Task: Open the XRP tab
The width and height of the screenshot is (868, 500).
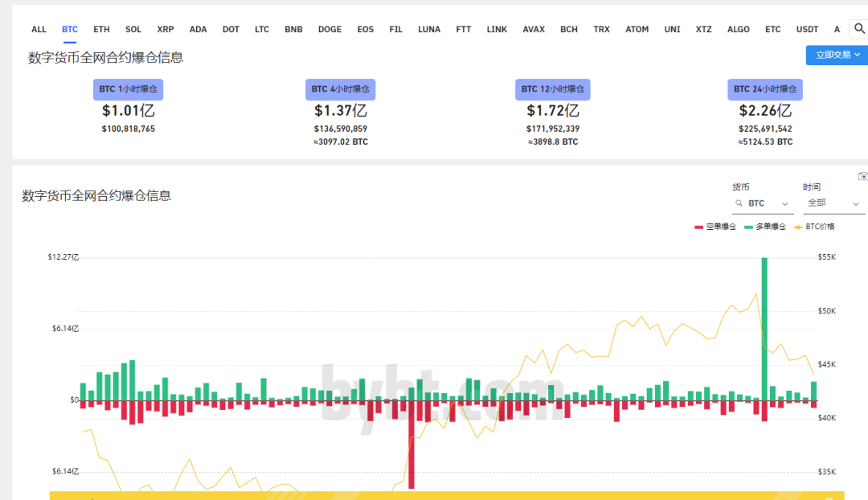Action: click(x=166, y=30)
